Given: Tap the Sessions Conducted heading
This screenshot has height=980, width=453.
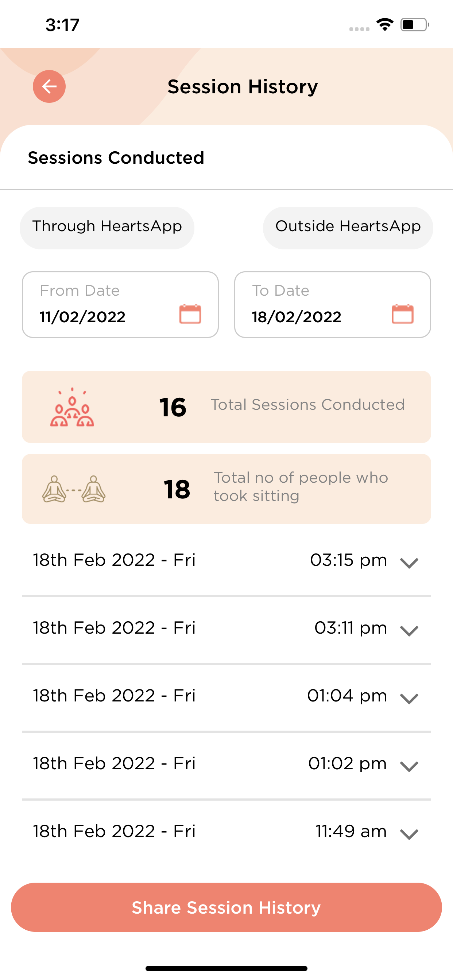Looking at the screenshot, I should point(116,157).
